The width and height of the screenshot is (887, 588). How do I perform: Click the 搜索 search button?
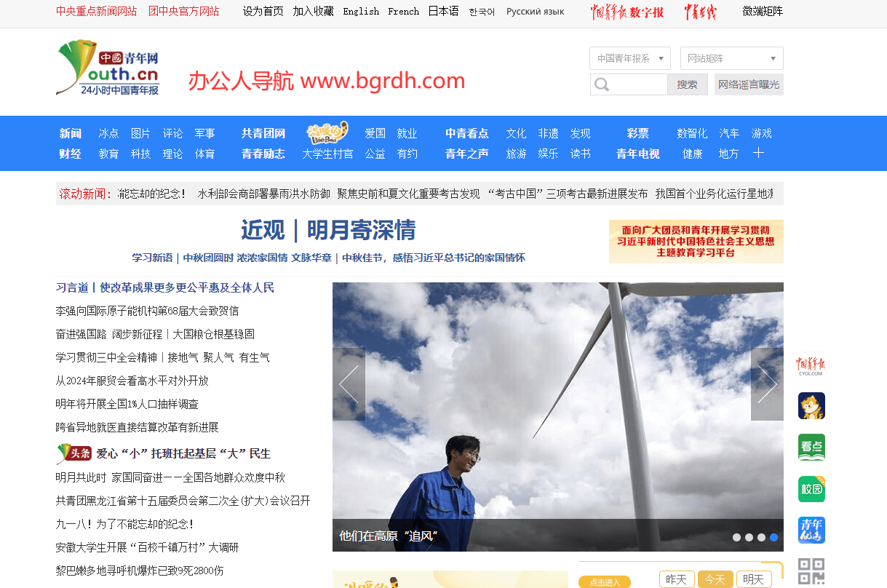[687, 84]
